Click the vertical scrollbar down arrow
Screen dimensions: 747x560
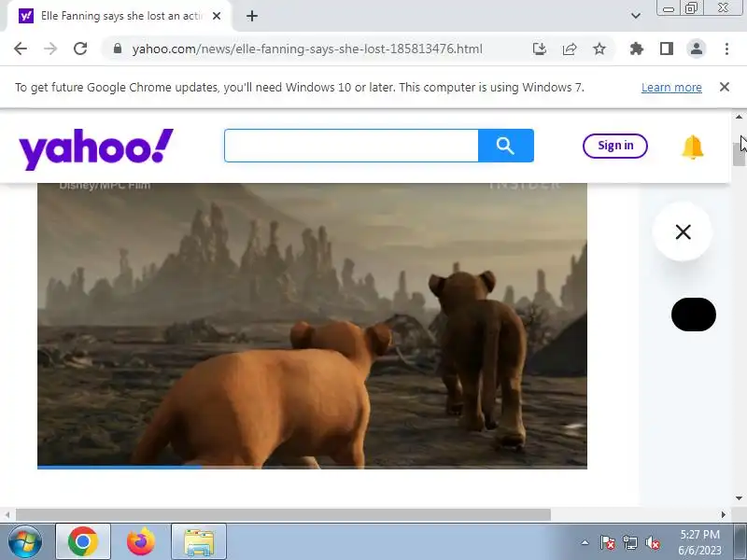click(739, 498)
